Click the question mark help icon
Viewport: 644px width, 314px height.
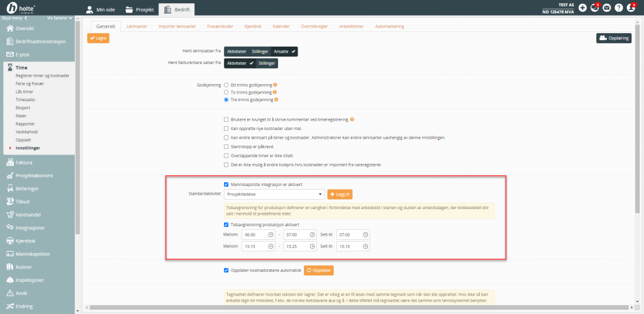[619, 8]
